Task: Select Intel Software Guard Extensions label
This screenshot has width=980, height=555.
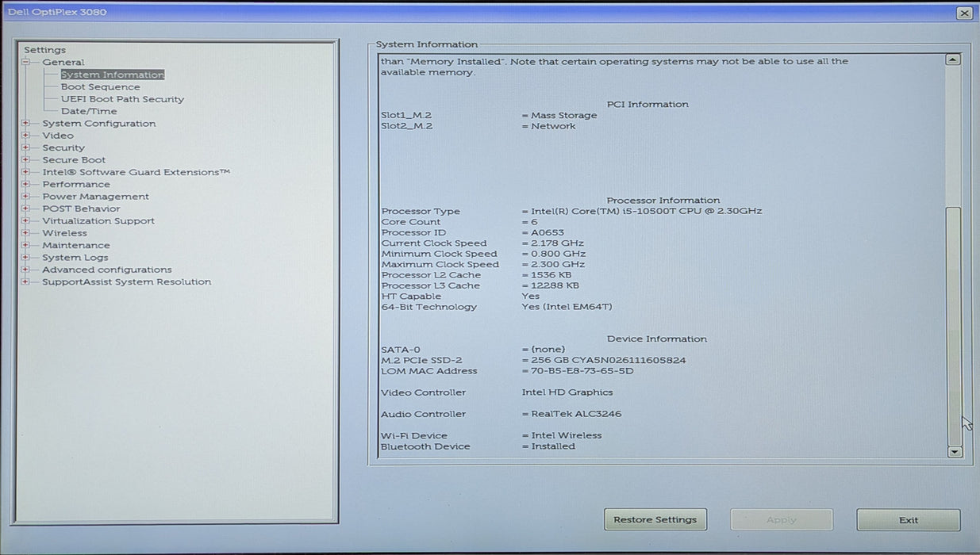Action: [136, 172]
